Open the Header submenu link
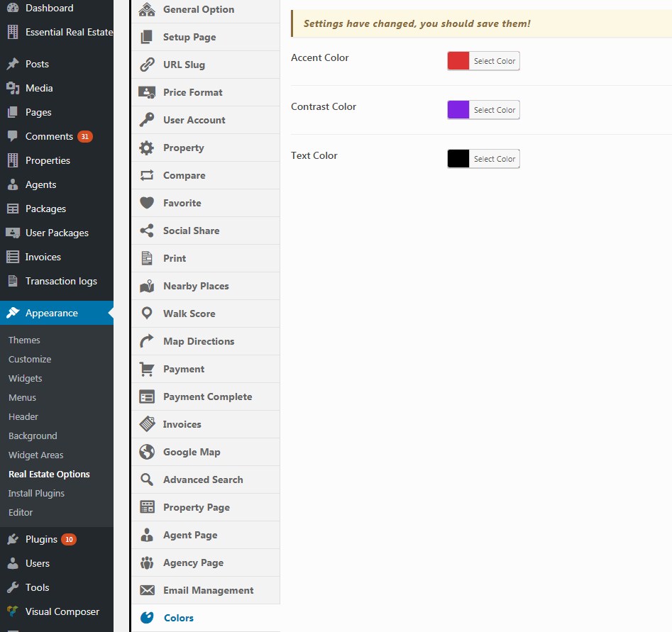Image resolution: width=672 pixels, height=632 pixels. click(23, 416)
